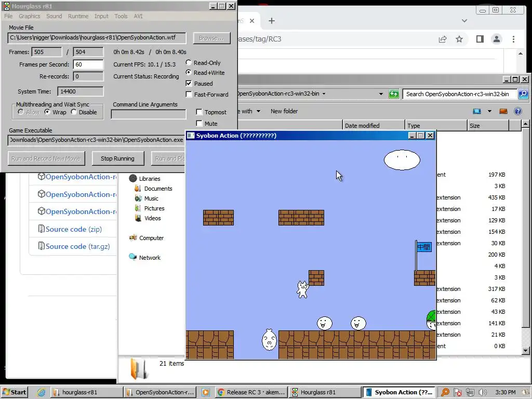Click the Browse button for Movie File
Image resolution: width=532 pixels, height=399 pixels.
(x=211, y=38)
